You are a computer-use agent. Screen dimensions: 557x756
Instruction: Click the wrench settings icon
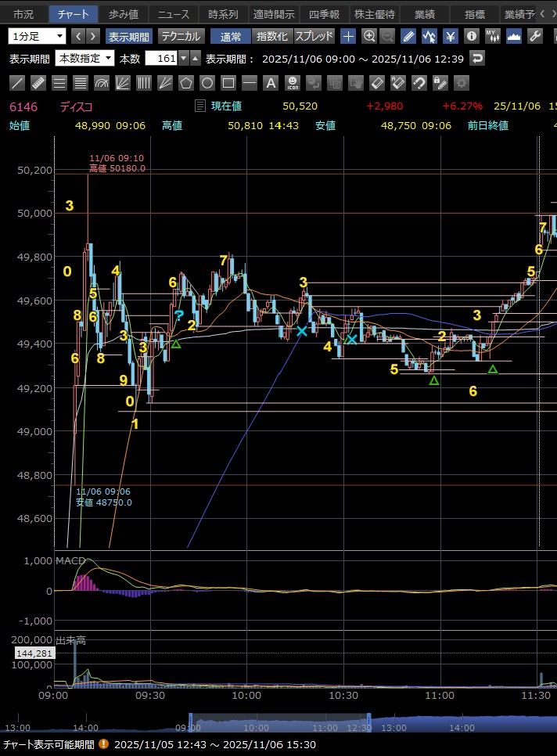click(535, 36)
